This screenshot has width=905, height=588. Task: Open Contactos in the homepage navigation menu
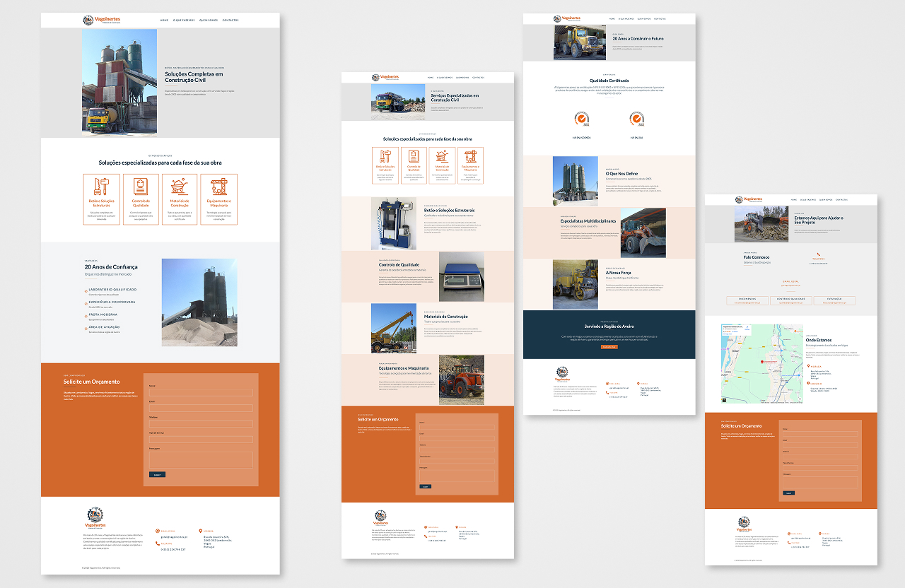tap(230, 20)
